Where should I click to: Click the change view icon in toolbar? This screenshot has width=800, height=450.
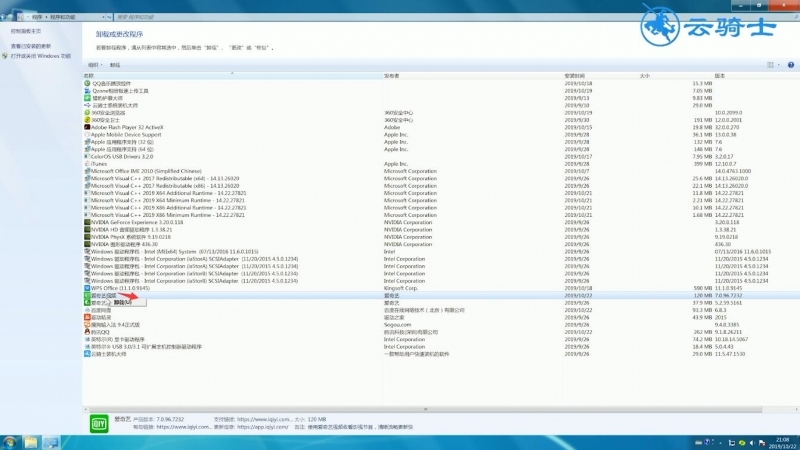pyautogui.click(x=770, y=65)
